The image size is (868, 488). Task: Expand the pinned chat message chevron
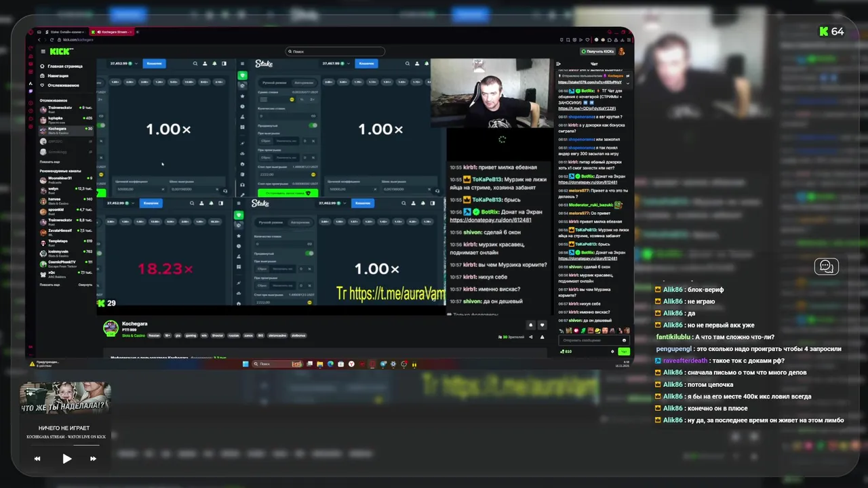(627, 83)
